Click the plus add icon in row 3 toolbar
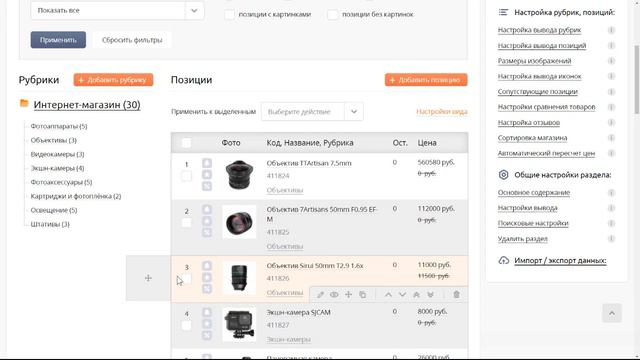 point(348,295)
